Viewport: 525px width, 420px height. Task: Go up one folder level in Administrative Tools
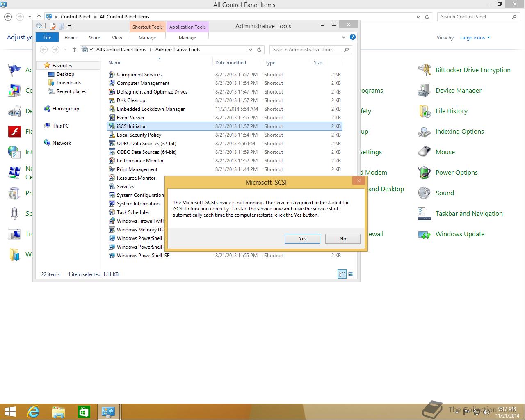74,50
